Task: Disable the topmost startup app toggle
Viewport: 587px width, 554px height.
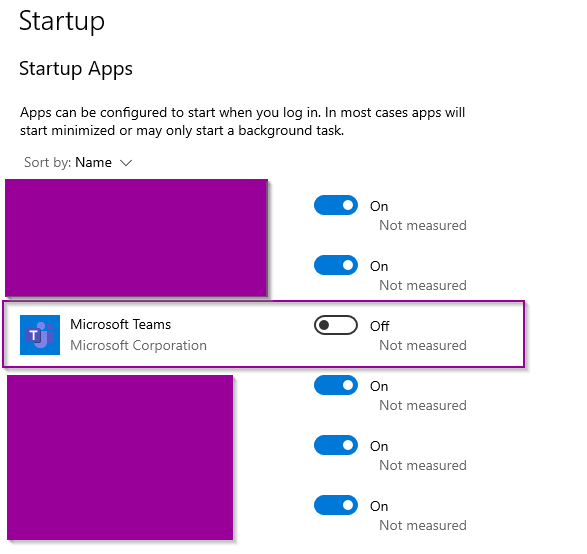Action: [x=336, y=205]
